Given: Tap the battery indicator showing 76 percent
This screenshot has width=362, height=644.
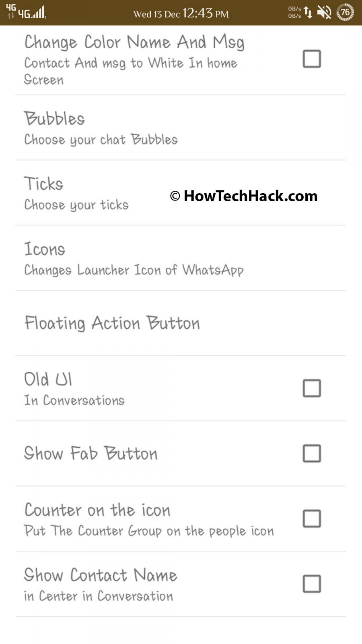Looking at the screenshot, I should [x=344, y=12].
